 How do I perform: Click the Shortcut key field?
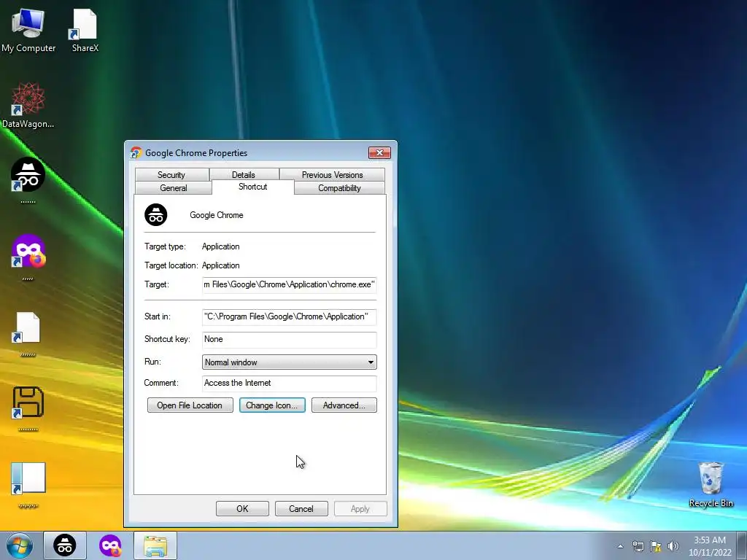(289, 340)
